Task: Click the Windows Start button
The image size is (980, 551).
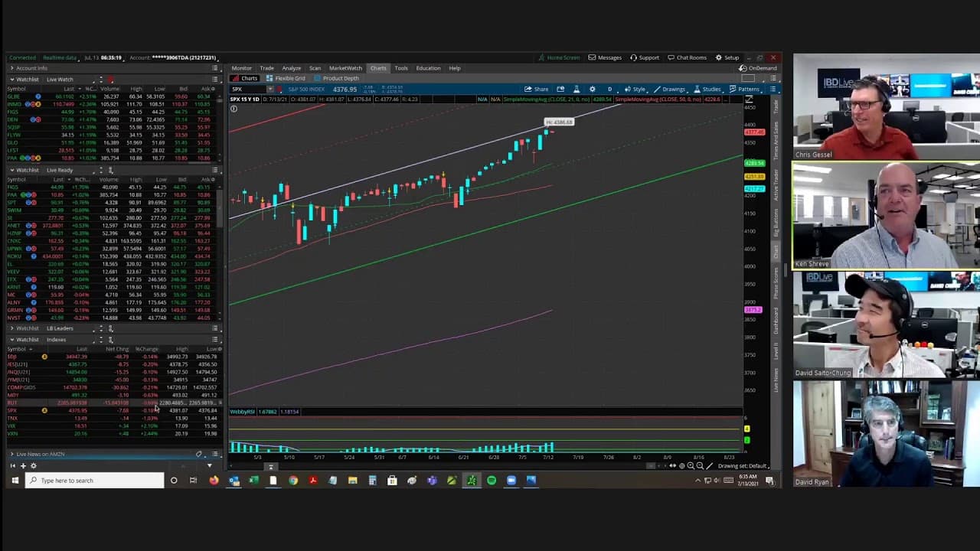Action: click(x=15, y=481)
